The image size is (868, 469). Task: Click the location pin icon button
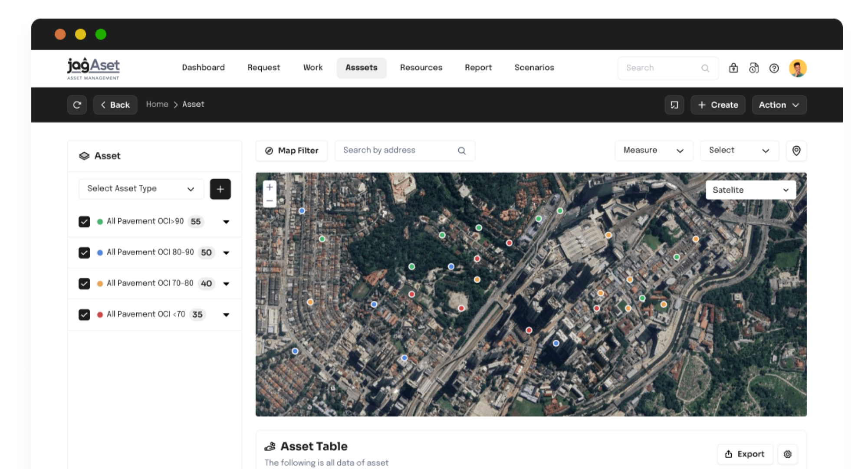[x=796, y=151]
